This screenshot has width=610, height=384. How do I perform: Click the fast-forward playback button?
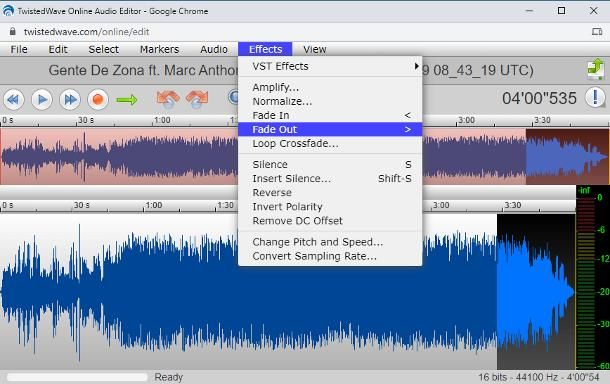[70, 100]
